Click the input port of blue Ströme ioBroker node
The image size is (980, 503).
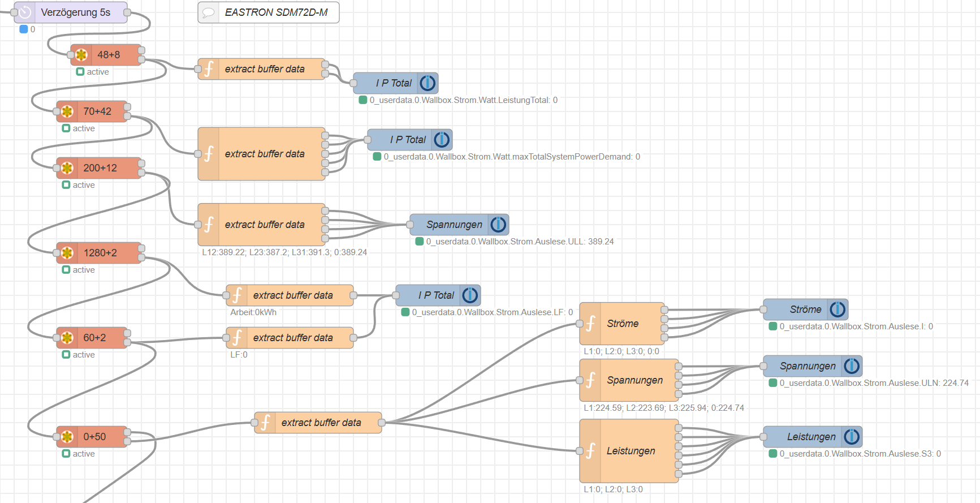click(763, 309)
